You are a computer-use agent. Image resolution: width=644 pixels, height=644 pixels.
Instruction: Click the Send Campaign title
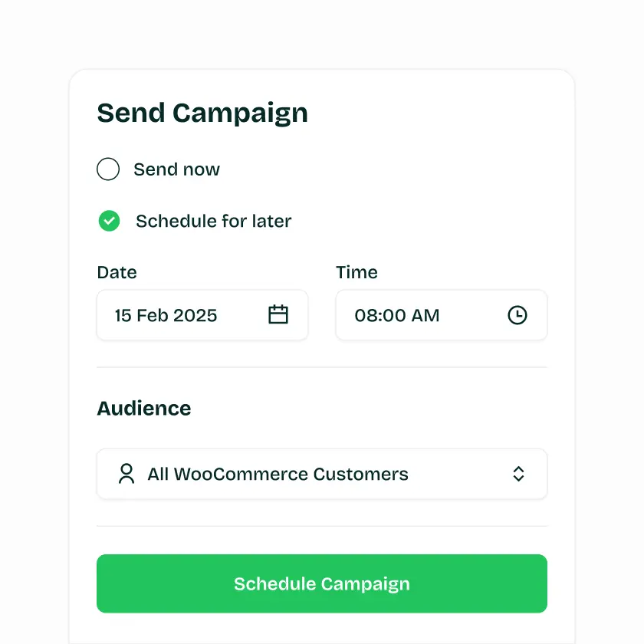coord(202,113)
